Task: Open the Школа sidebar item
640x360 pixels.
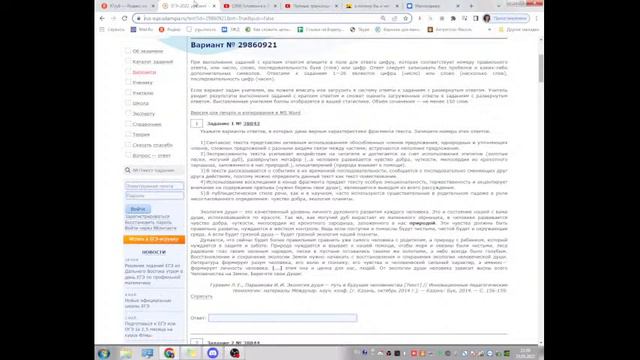Action: pyautogui.click(x=140, y=103)
